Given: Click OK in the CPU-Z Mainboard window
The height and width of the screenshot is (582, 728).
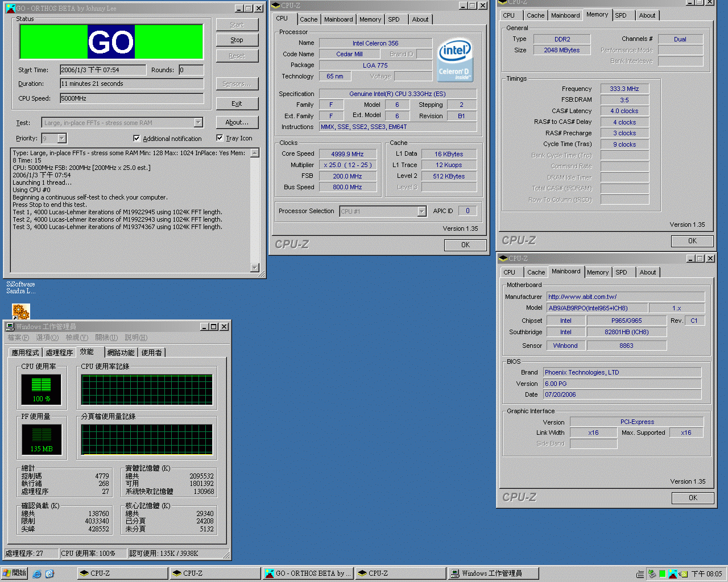Looking at the screenshot, I should click(x=693, y=498).
